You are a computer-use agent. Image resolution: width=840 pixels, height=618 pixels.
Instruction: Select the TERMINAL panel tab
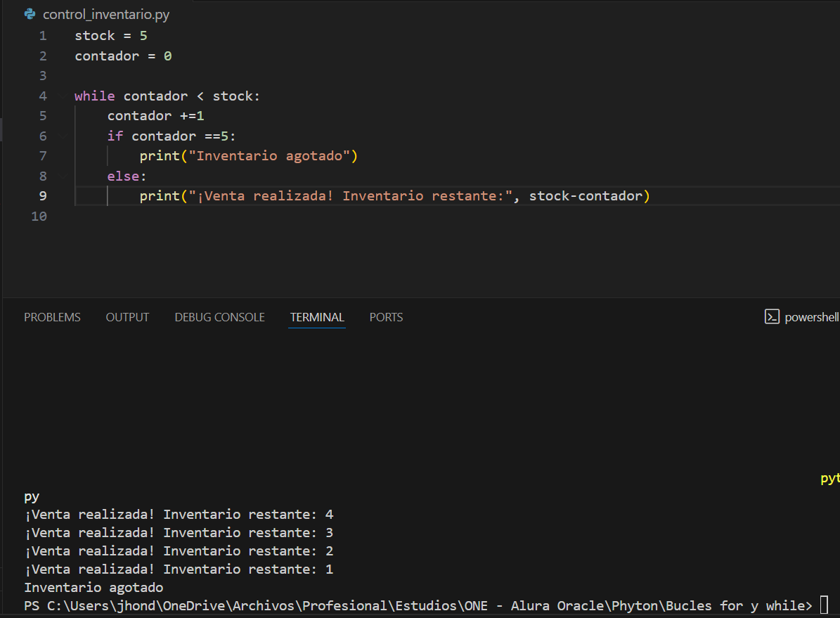tap(317, 317)
